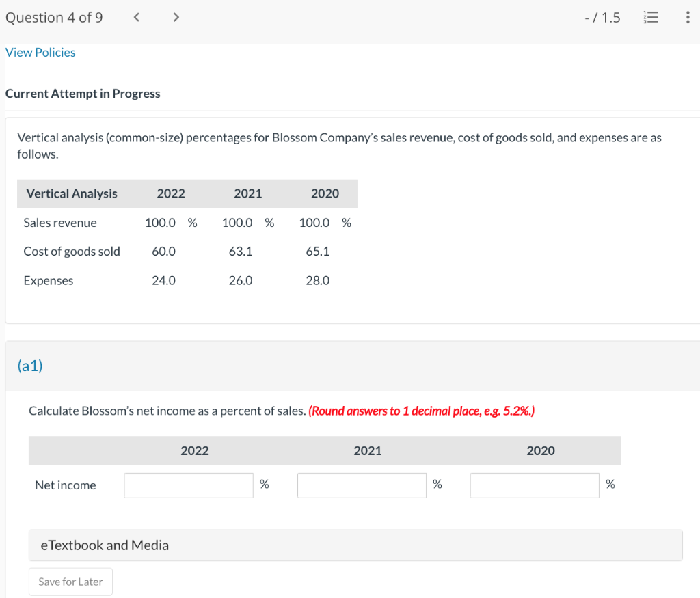Viewport: 700px width, 598px height.
Task: Click the 'Current Attempt in Progress' heading
Action: point(83,94)
